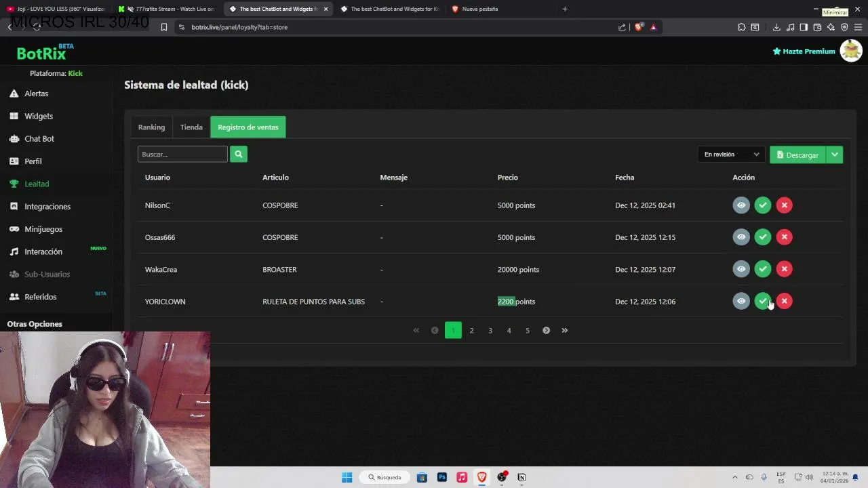Click taskbar Búsqueda search box
868x488 pixels.
tap(384, 477)
